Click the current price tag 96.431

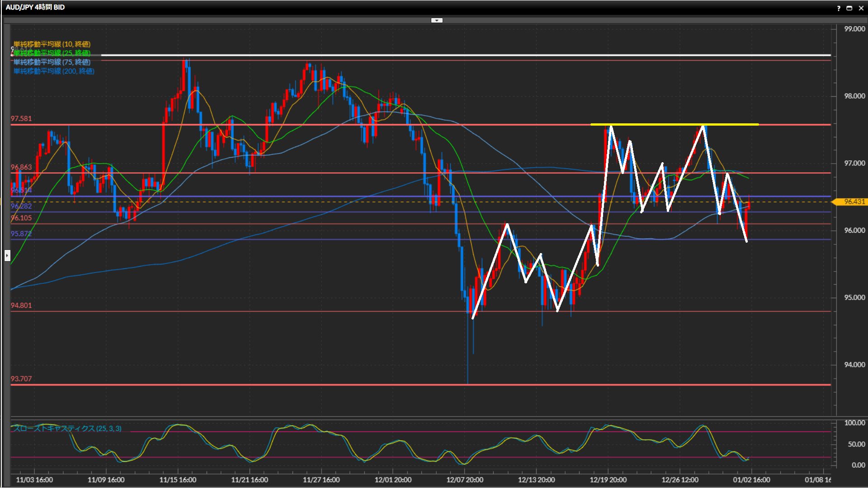click(x=854, y=202)
